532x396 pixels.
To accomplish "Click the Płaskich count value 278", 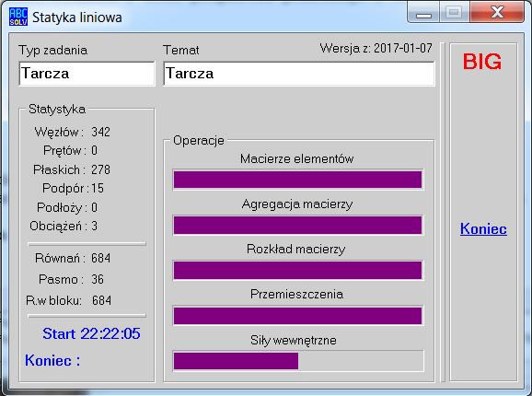I will point(100,169).
